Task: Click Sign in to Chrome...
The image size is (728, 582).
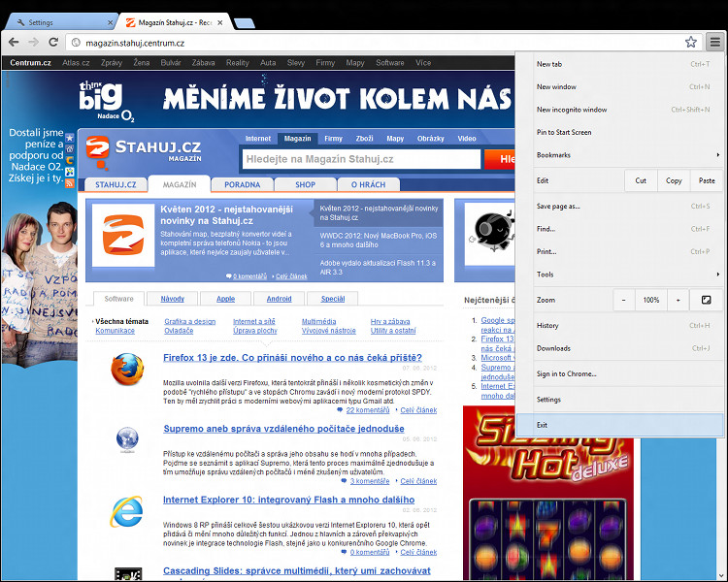Action: [x=620, y=373]
